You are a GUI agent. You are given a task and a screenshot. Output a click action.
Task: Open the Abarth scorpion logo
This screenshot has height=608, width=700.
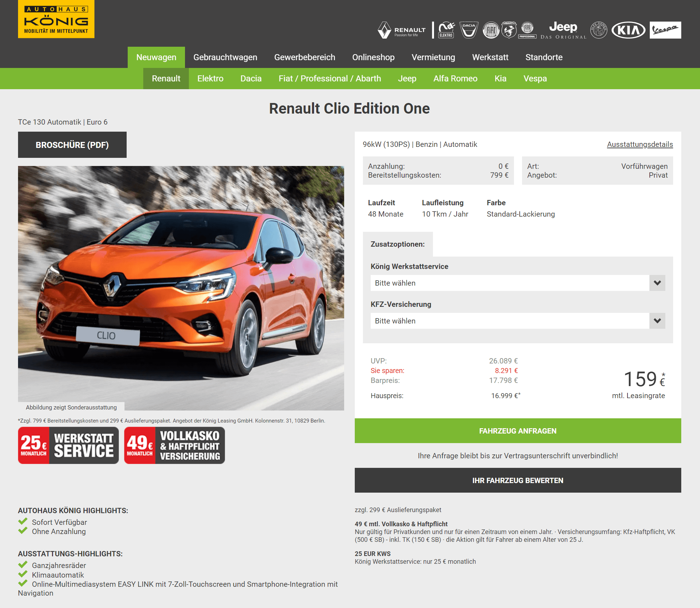point(509,30)
